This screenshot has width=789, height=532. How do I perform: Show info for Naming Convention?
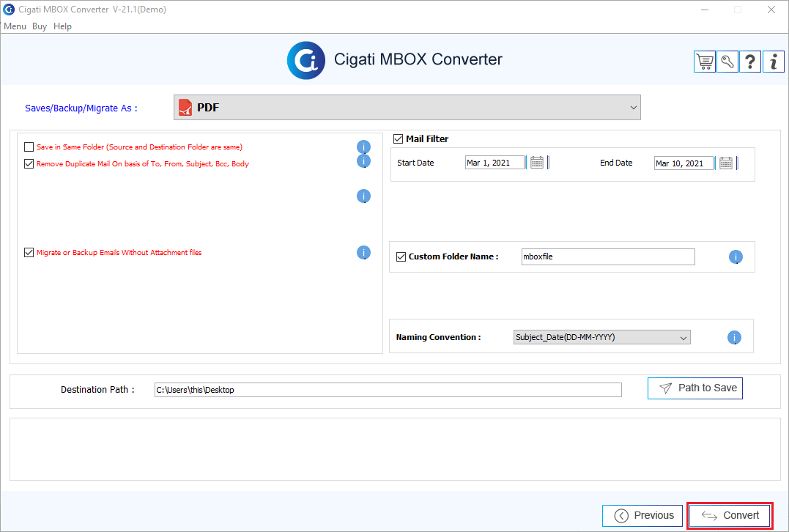coord(734,338)
